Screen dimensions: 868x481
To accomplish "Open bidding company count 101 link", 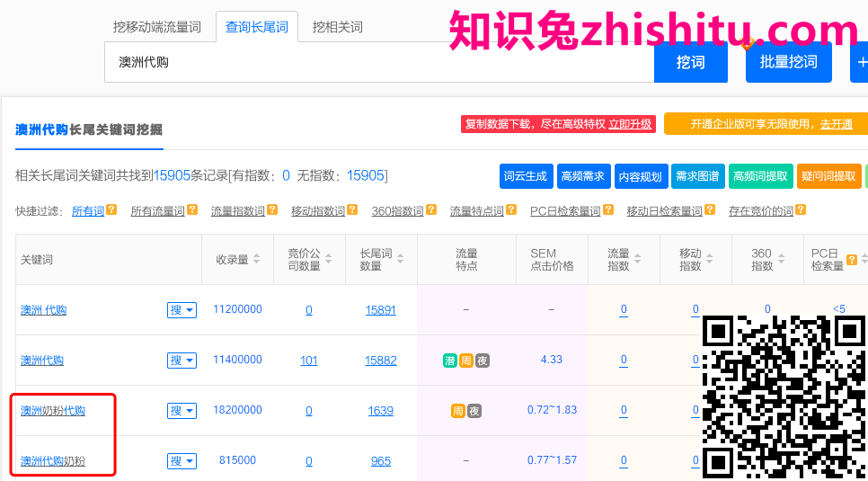I will tap(309, 361).
